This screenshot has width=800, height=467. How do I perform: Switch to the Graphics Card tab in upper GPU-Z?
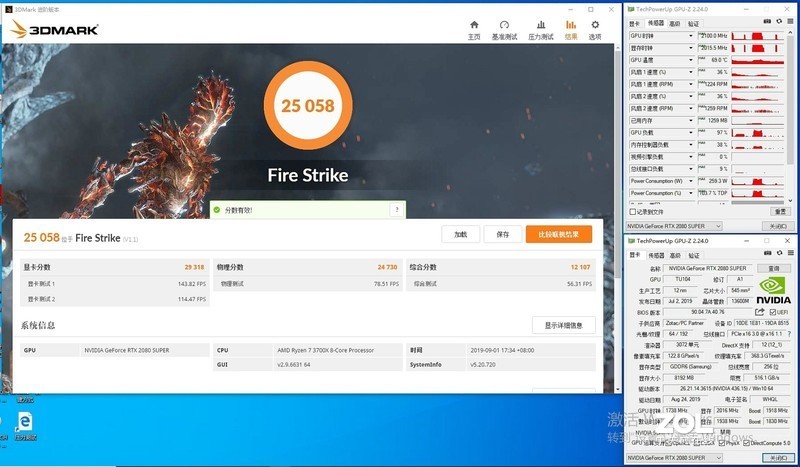[634, 24]
